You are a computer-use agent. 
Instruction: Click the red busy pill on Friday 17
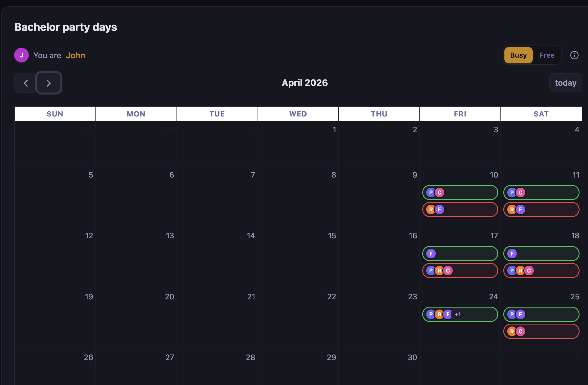(460, 271)
